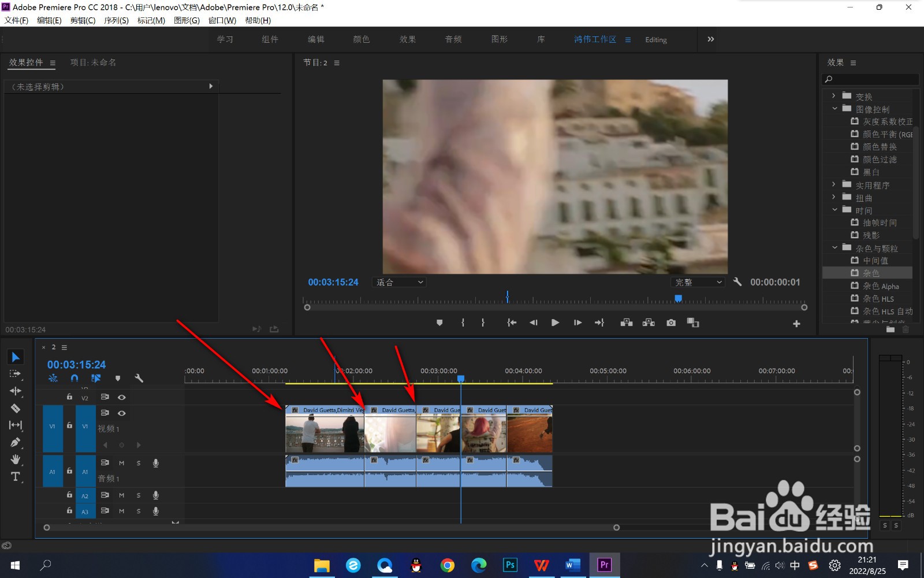Step back one frame
The image size is (924, 578).
coord(534,323)
